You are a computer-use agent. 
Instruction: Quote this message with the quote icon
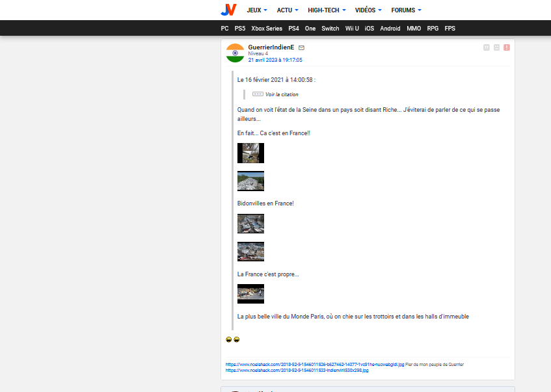point(487,47)
